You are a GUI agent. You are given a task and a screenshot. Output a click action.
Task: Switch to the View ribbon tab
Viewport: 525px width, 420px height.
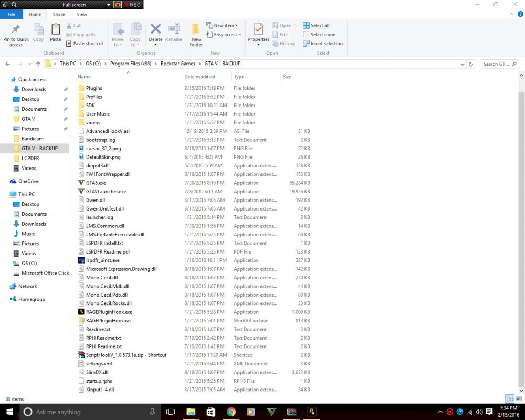click(x=82, y=14)
